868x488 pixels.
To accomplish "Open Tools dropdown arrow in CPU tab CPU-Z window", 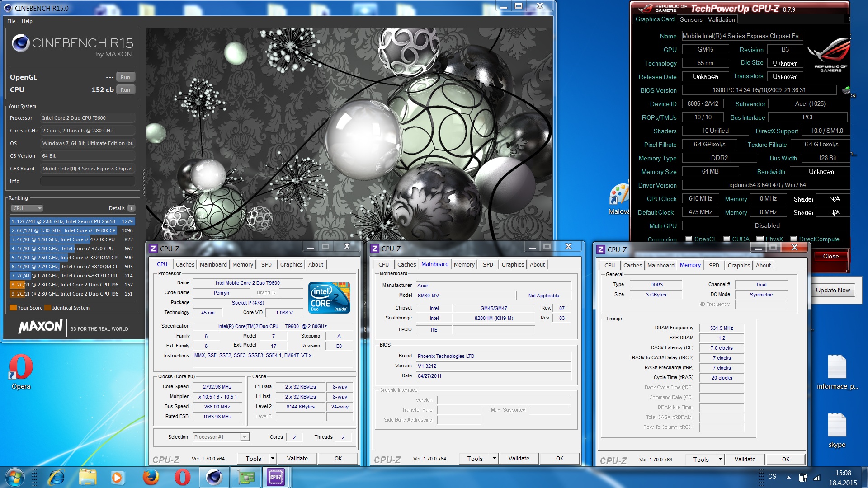I will (273, 458).
